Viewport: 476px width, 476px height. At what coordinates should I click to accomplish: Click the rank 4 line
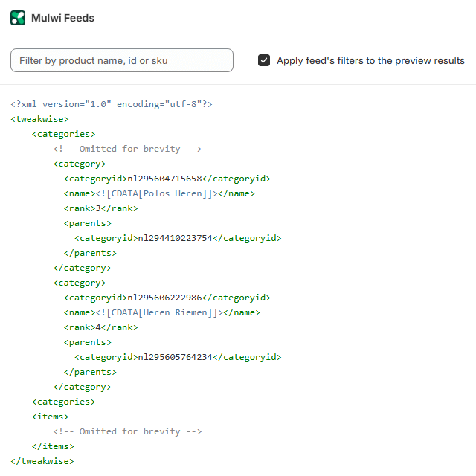click(100, 327)
